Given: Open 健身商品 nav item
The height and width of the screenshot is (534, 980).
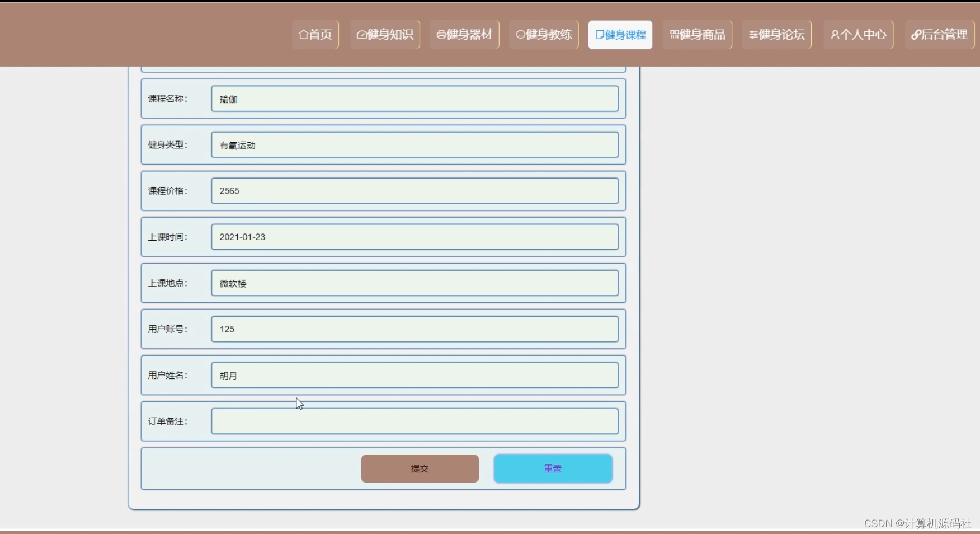Looking at the screenshot, I should pos(698,35).
